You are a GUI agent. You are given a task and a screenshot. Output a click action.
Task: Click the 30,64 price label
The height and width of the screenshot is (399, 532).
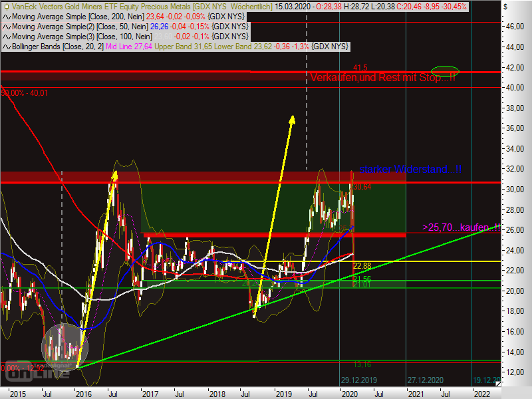click(x=362, y=187)
